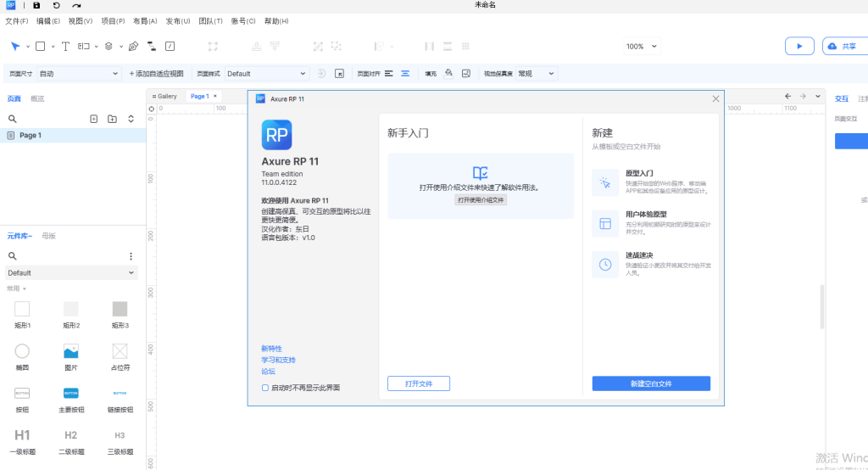Select the layers/dynamic panel tool
The width and height of the screenshot is (868, 470).
(108, 47)
